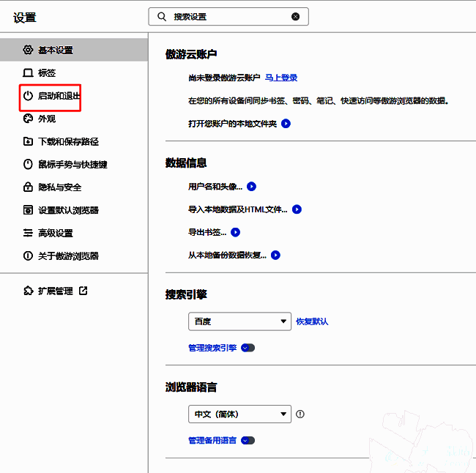476x473 pixels.
Task: Click the external link icon beside 扩展管理
Action: click(83, 291)
